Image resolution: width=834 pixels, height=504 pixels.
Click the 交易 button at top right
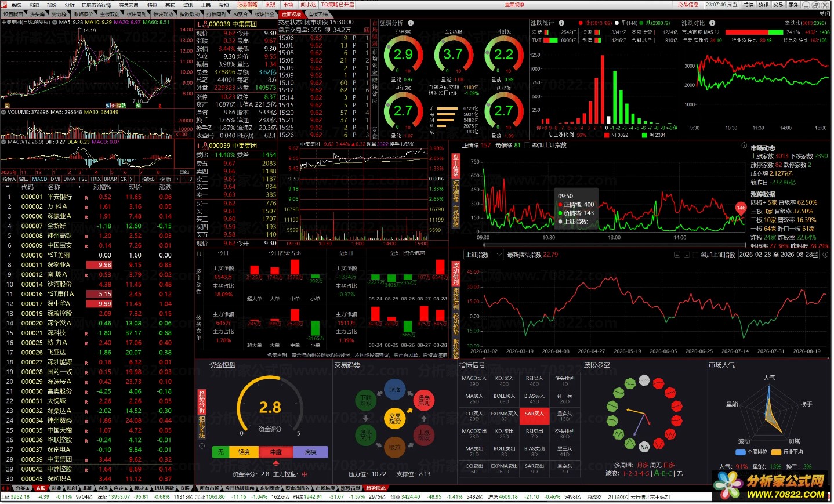778,5
